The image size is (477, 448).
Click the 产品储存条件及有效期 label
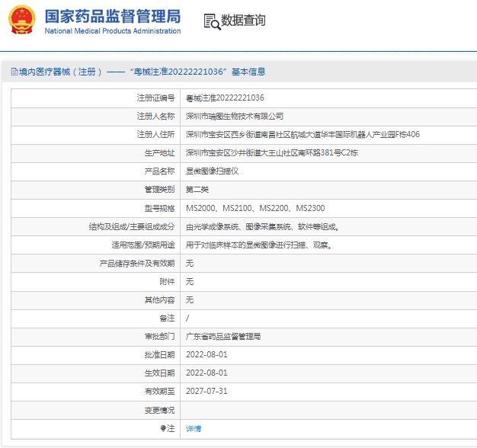137,264
